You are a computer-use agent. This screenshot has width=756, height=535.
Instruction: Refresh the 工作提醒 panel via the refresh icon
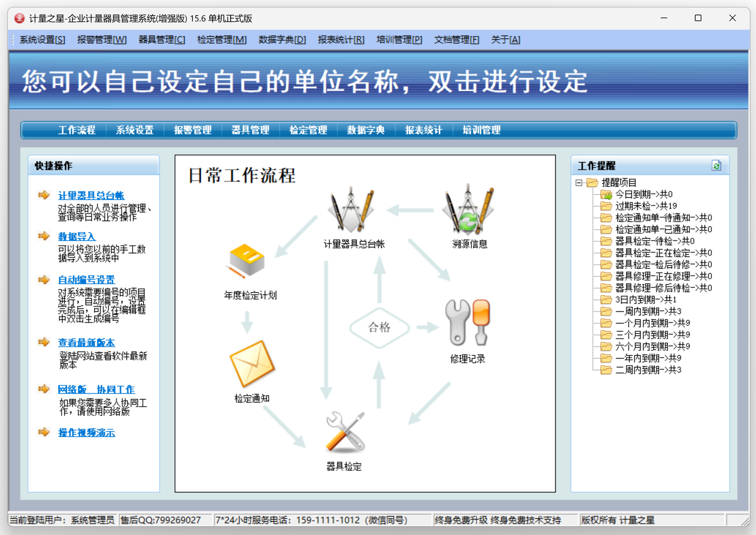tap(716, 166)
